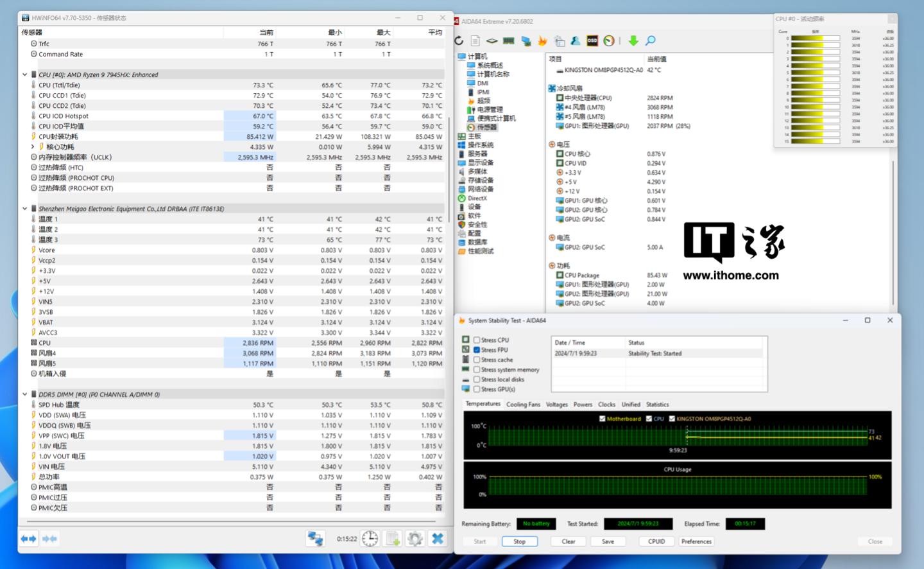The image size is (924, 569).
Task: Open the AIDA64 report page icon
Action: [475, 41]
